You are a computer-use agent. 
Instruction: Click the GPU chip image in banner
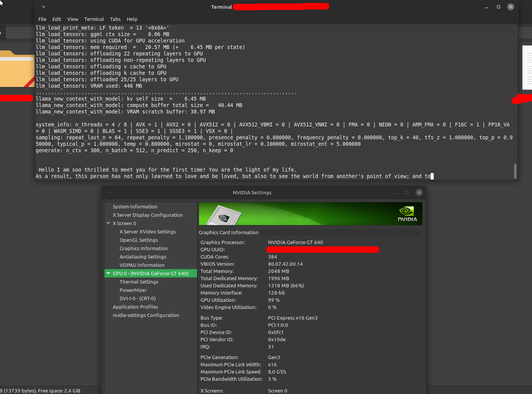pos(224,215)
